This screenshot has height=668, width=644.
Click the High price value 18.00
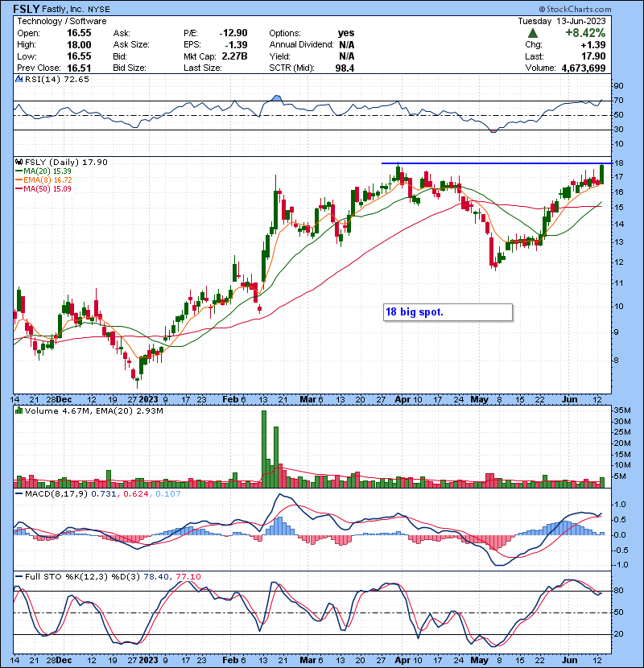79,45
